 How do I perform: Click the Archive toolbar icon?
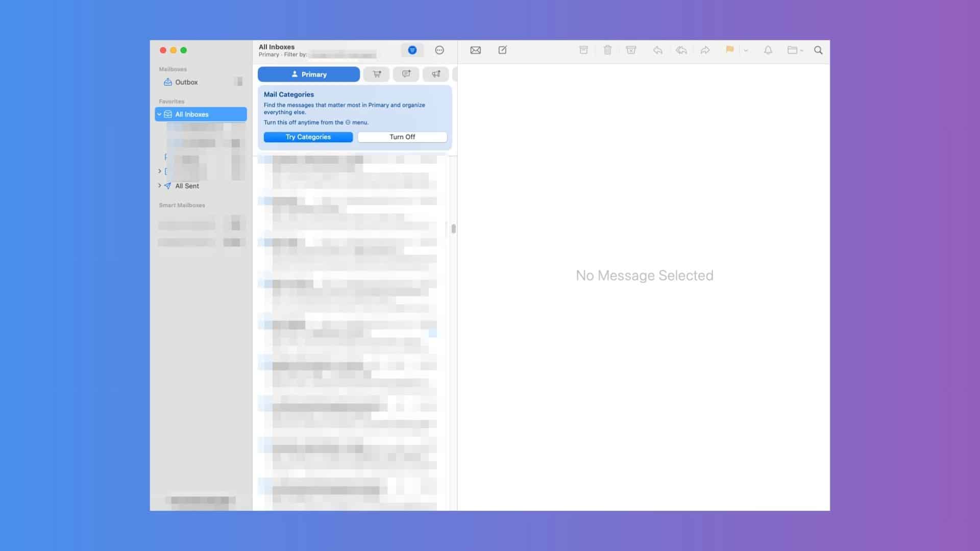click(583, 50)
